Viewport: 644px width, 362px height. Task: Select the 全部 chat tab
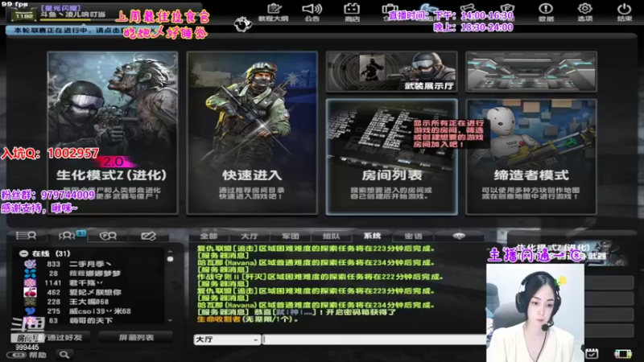coord(208,236)
